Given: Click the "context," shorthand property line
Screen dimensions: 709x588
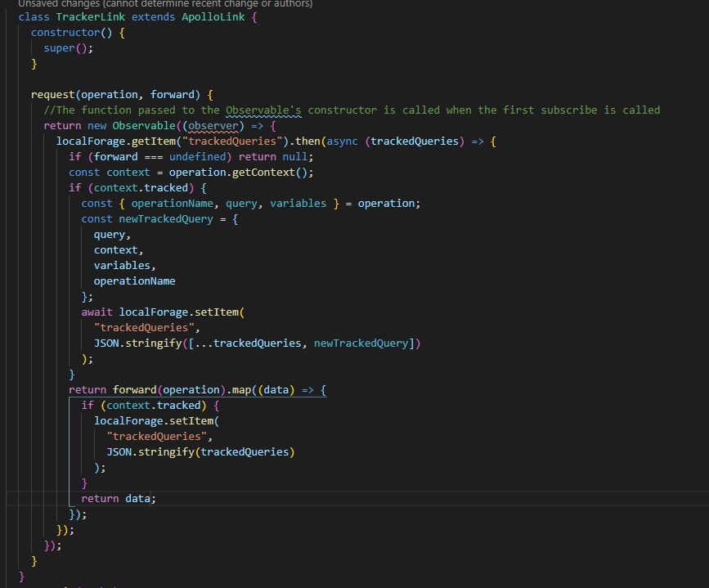Looking at the screenshot, I should point(119,250).
